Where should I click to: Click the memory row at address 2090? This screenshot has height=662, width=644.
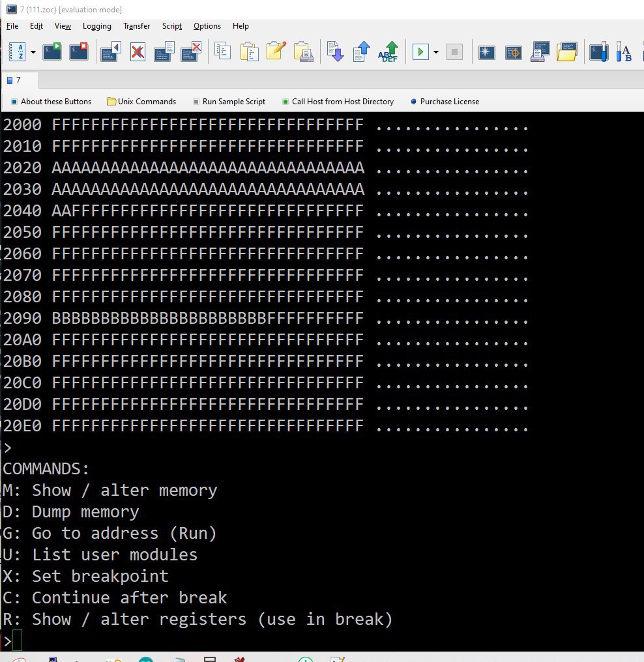[266, 318]
